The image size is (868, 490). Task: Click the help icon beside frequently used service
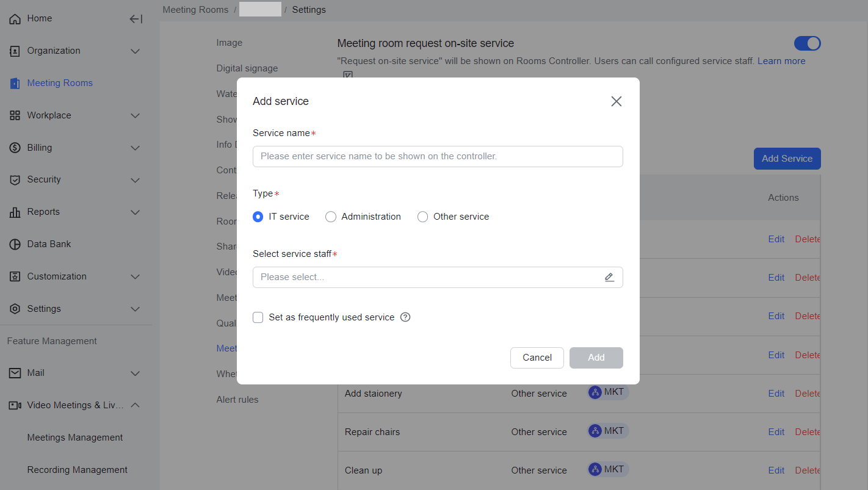pos(405,317)
